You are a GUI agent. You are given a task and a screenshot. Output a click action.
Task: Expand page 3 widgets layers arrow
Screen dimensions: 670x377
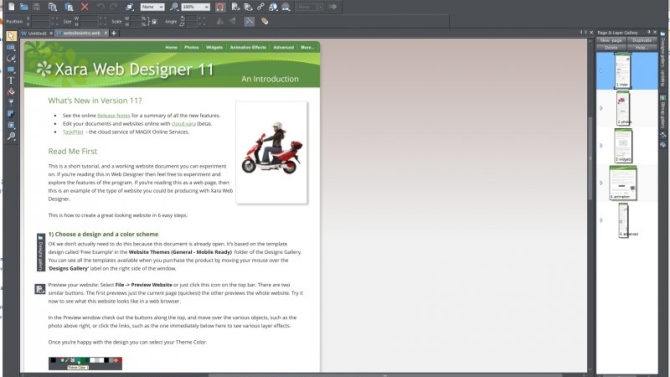pos(601,145)
